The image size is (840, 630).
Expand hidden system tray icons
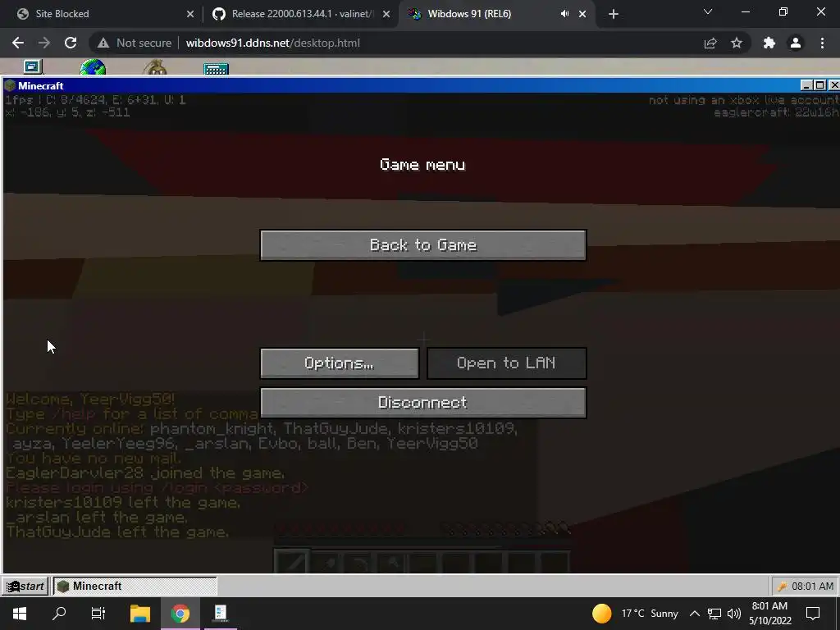(694, 614)
